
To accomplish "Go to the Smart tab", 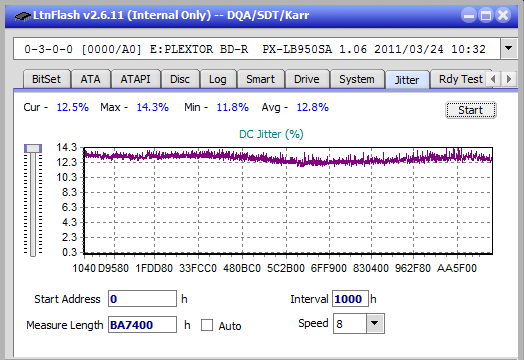I will [260, 79].
